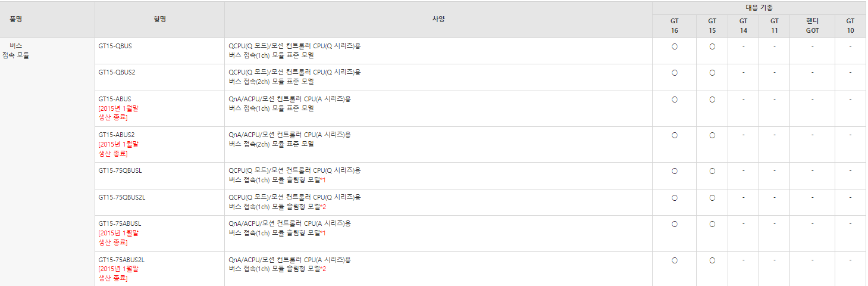This screenshot has height=286, width=868.
Task: Click the 대응 기종 header cell
Action: (759, 8)
